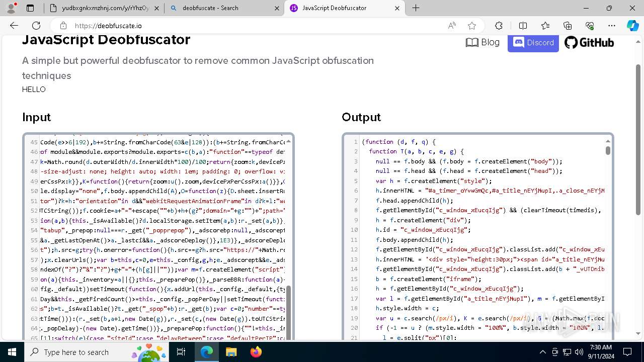The width and height of the screenshot is (644, 362).
Task: Click the scroll-up arrow in Output editor
Action: click(x=608, y=141)
